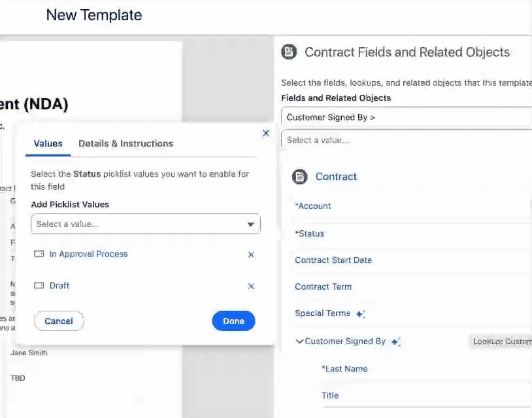Image resolution: width=532 pixels, height=418 pixels.
Task: Click the icon beside In Approval Process
Action: pos(39,254)
